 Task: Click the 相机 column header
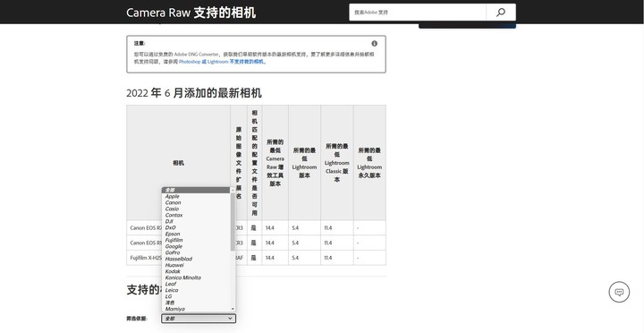coord(178,163)
